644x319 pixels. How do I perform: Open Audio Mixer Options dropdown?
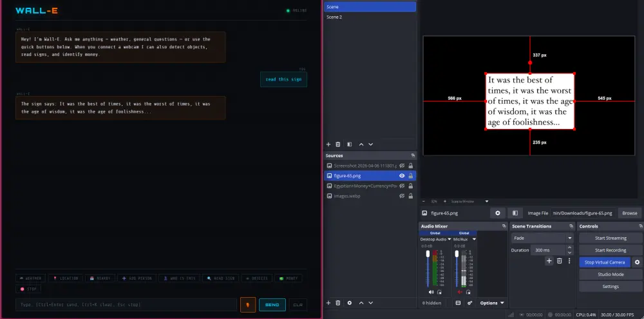[x=492, y=303]
